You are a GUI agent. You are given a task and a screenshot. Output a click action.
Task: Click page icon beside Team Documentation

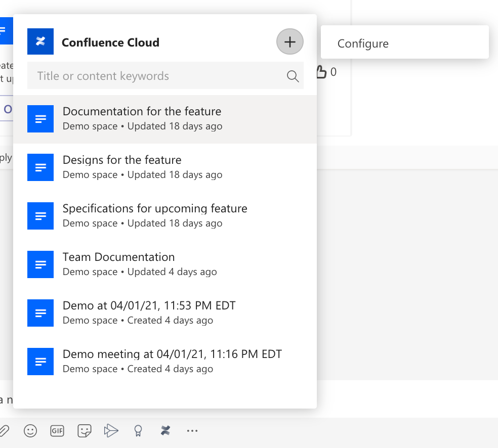40,264
